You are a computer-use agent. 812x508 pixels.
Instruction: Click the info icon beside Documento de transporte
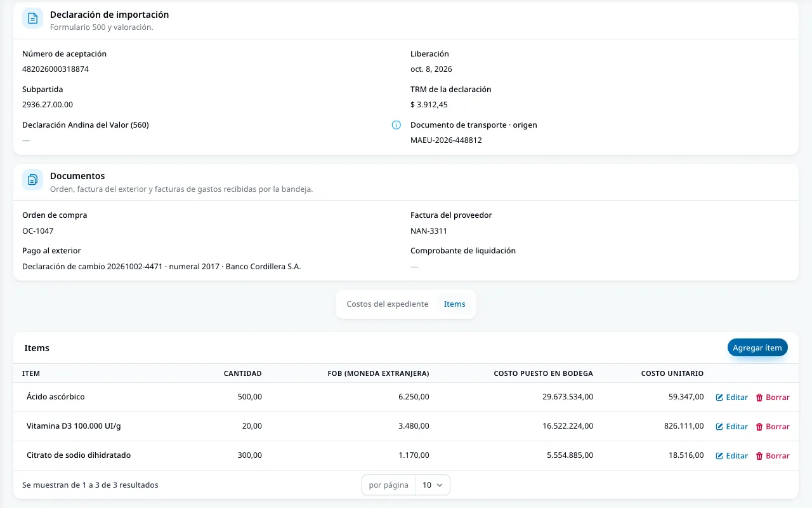click(396, 125)
